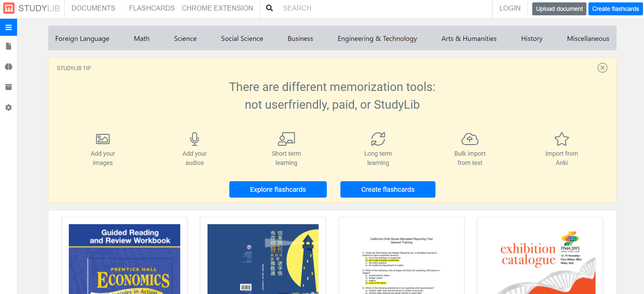This screenshot has width=644, height=294.
Task: Click the 'Add your images' label
Action: [103, 158]
